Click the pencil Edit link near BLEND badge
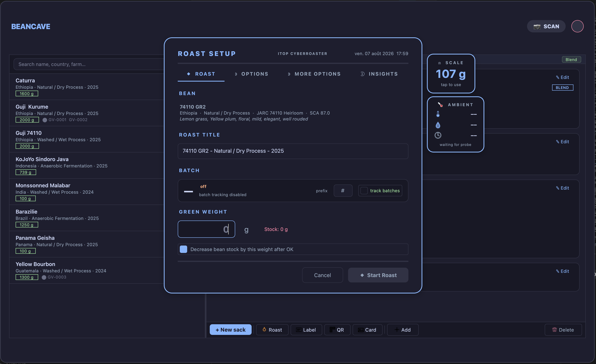The image size is (596, 364). 562,77
